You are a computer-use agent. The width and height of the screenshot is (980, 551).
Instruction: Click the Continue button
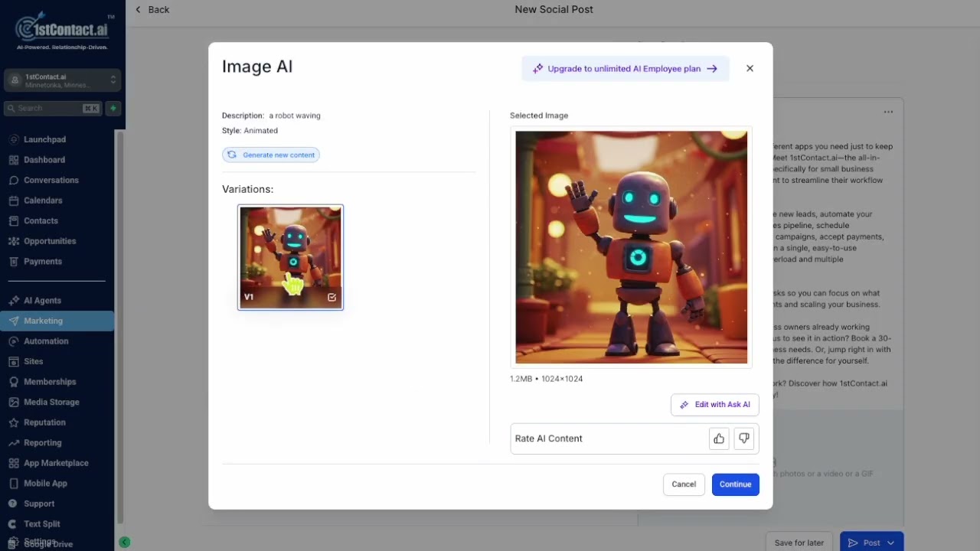[x=735, y=484]
